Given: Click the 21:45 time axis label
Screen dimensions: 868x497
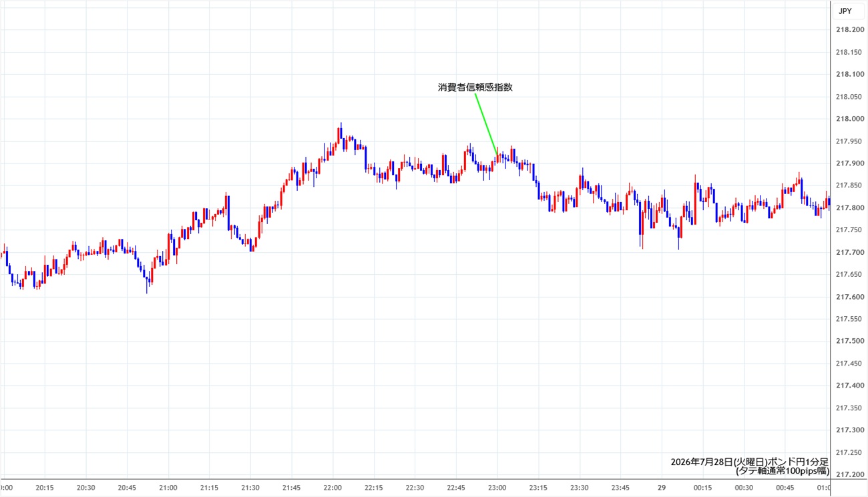Looking at the screenshot, I should tap(291, 488).
